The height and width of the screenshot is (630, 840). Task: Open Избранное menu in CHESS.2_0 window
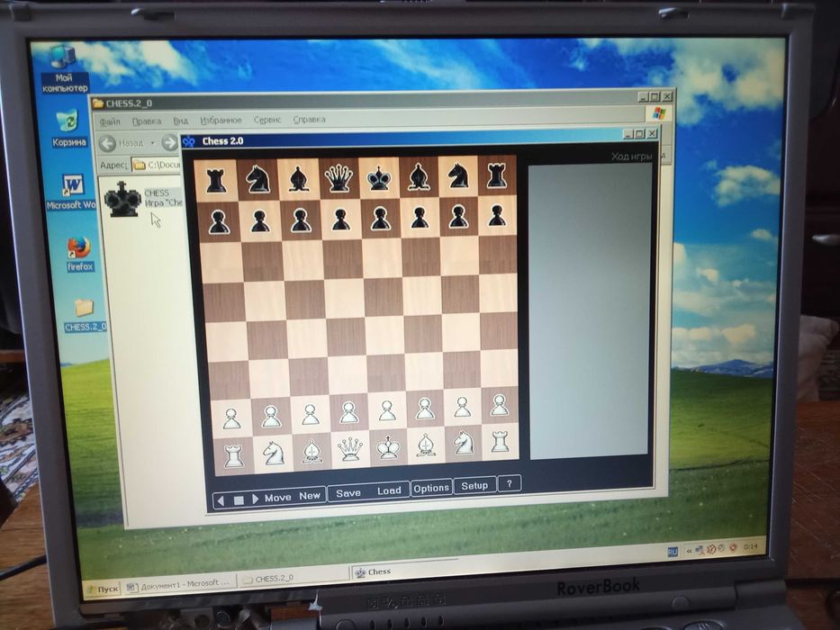point(221,121)
